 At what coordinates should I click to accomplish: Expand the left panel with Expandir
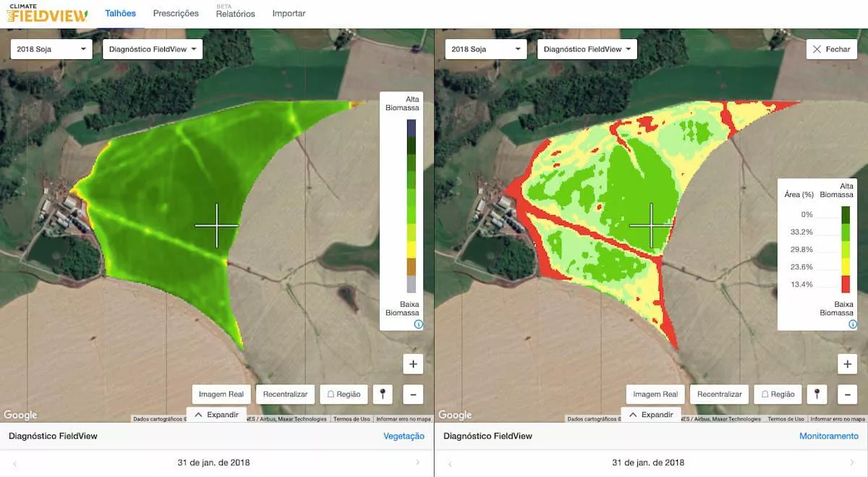tap(216, 415)
